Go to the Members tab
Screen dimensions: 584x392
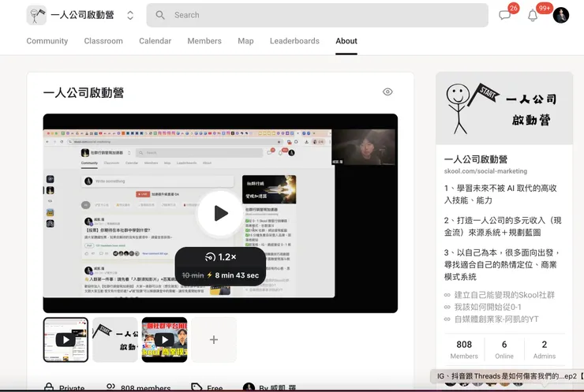pyautogui.click(x=204, y=41)
